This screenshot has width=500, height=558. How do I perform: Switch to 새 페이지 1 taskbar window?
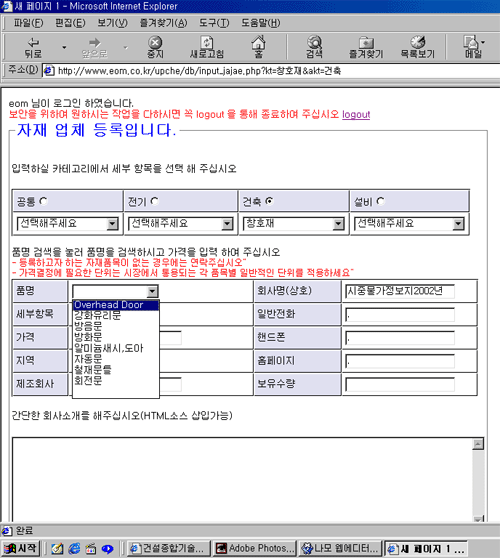point(426,548)
